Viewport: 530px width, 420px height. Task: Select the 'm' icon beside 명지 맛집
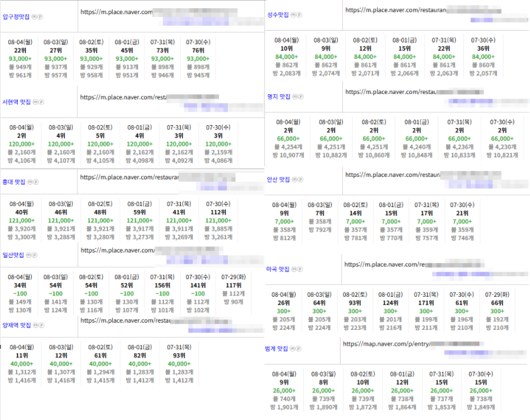296,96
